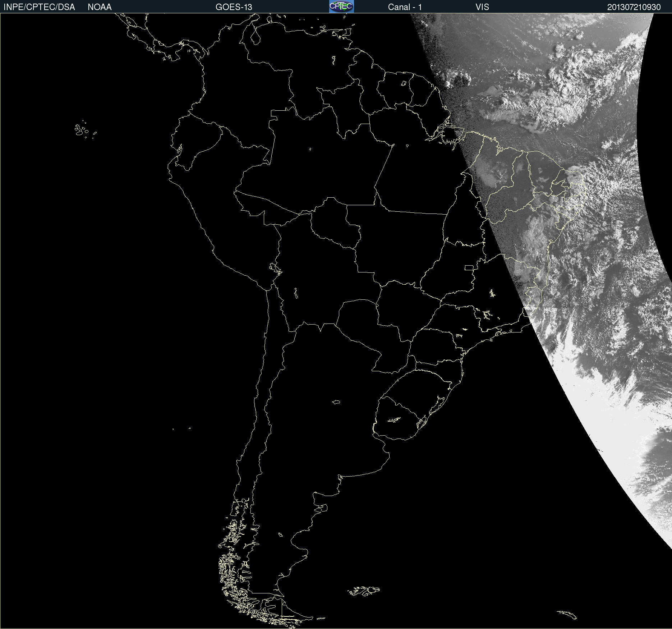Click the Canal - 1 label
The image size is (672, 629).
point(405,7)
